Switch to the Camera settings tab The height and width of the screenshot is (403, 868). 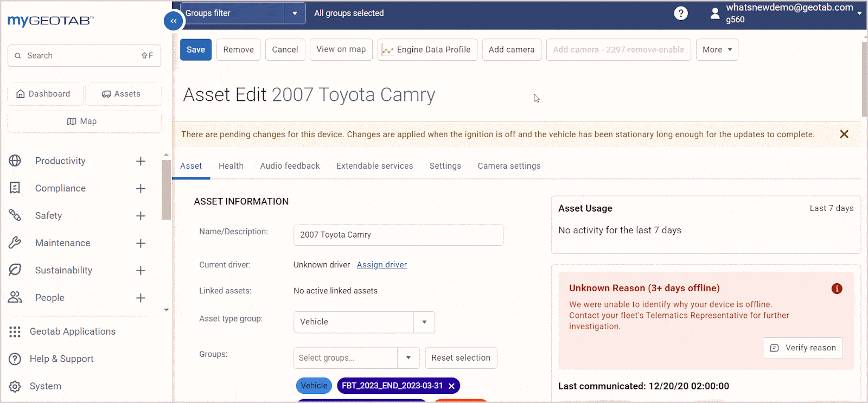pyautogui.click(x=509, y=166)
